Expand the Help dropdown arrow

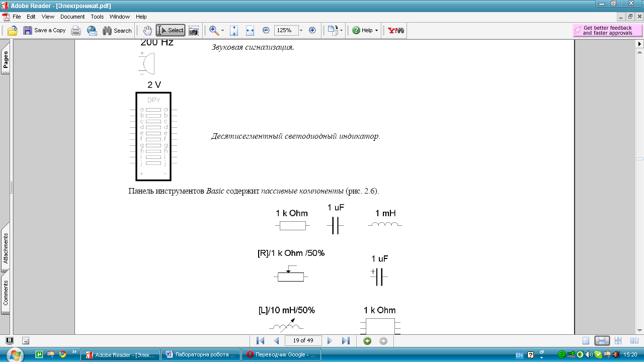[376, 31]
